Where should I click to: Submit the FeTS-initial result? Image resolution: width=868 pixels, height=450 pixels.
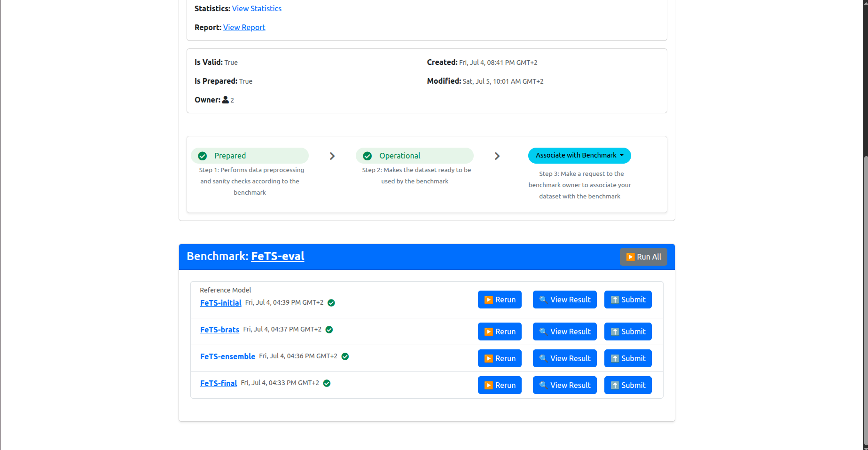pyautogui.click(x=628, y=300)
